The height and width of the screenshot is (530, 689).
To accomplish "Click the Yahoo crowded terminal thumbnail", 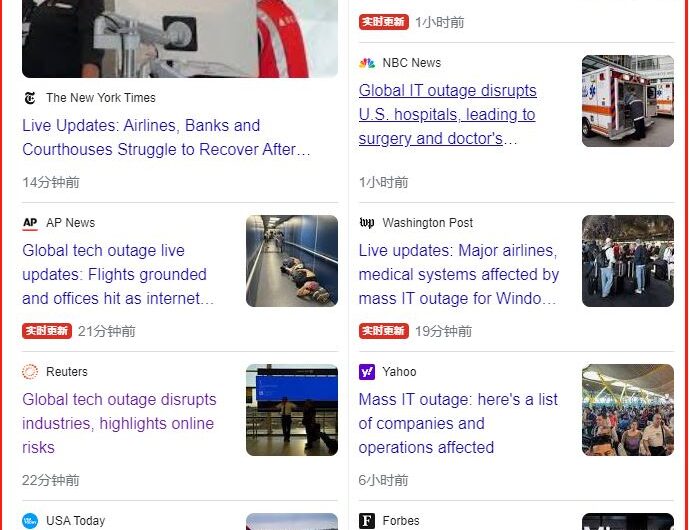I will coord(627,410).
